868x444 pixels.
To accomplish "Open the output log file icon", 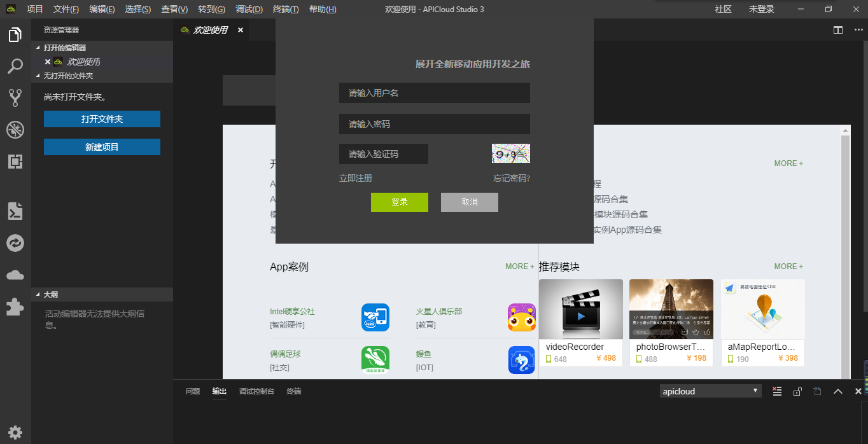I will 817,391.
